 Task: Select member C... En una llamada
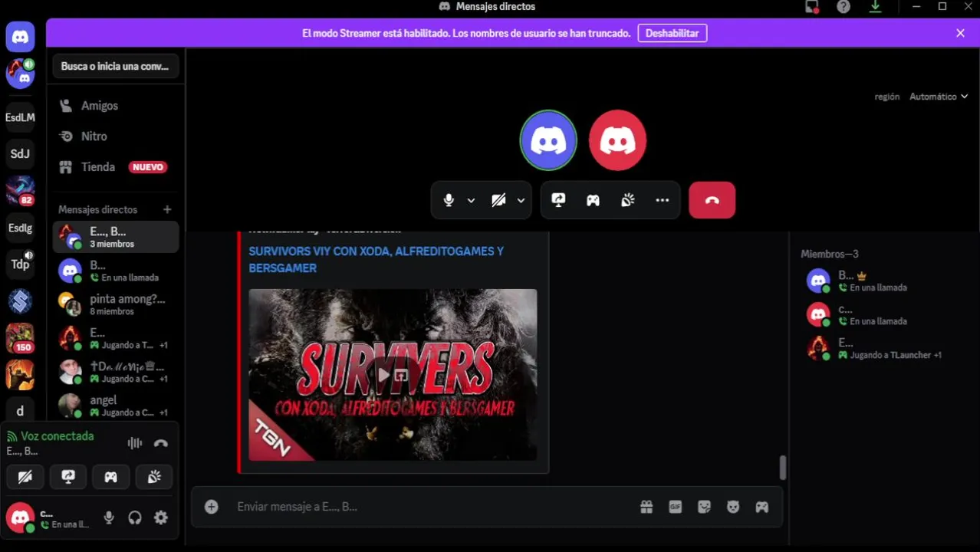(880, 314)
